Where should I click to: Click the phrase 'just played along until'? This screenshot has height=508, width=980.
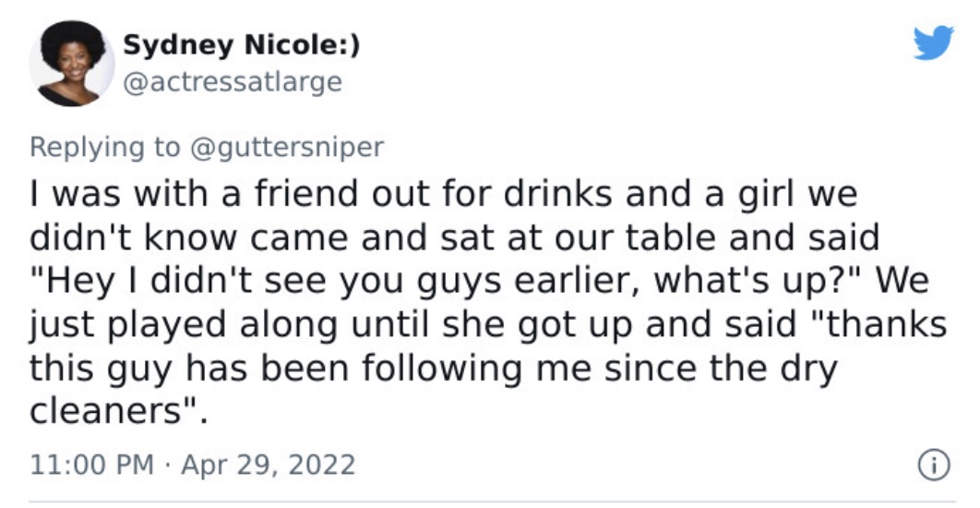point(232,325)
